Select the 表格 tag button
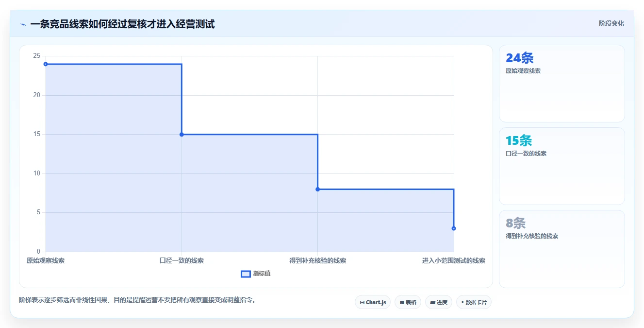This screenshot has height=328, width=644. (x=408, y=302)
